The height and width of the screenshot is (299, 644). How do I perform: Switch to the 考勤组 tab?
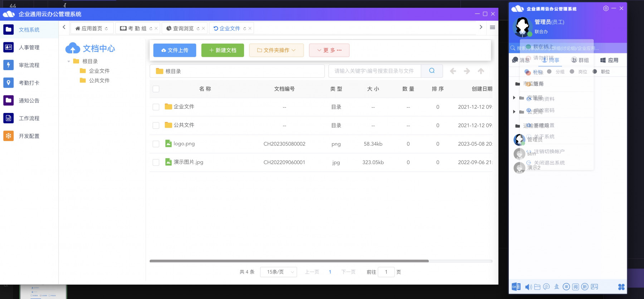138,28
